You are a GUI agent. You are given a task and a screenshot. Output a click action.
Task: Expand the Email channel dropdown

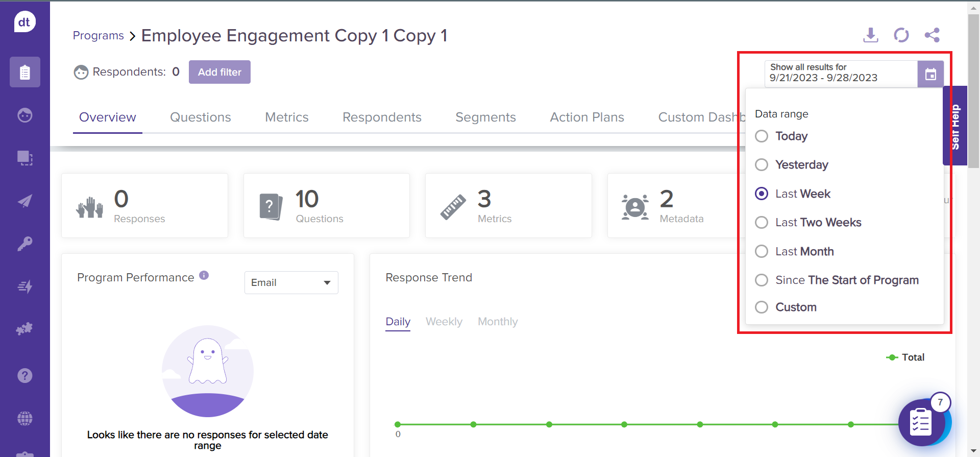pyautogui.click(x=291, y=283)
